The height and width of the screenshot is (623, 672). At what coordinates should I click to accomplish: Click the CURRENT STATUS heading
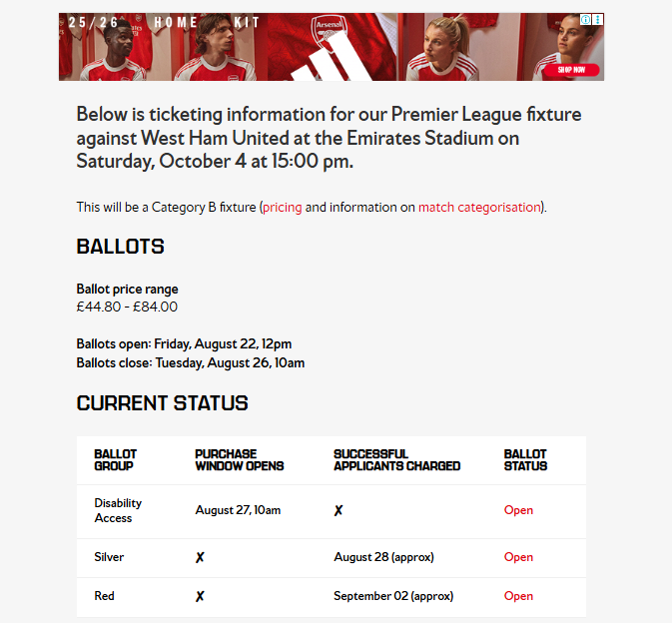[162, 403]
